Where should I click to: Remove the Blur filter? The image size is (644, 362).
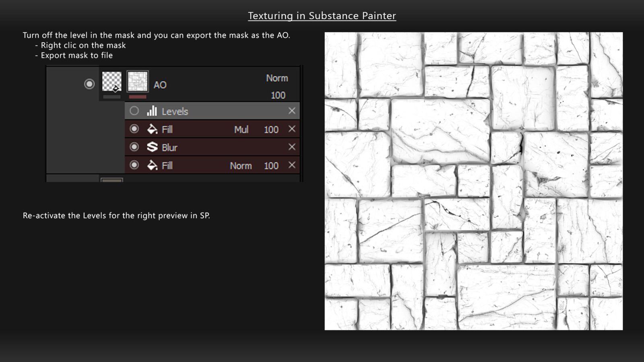click(292, 147)
